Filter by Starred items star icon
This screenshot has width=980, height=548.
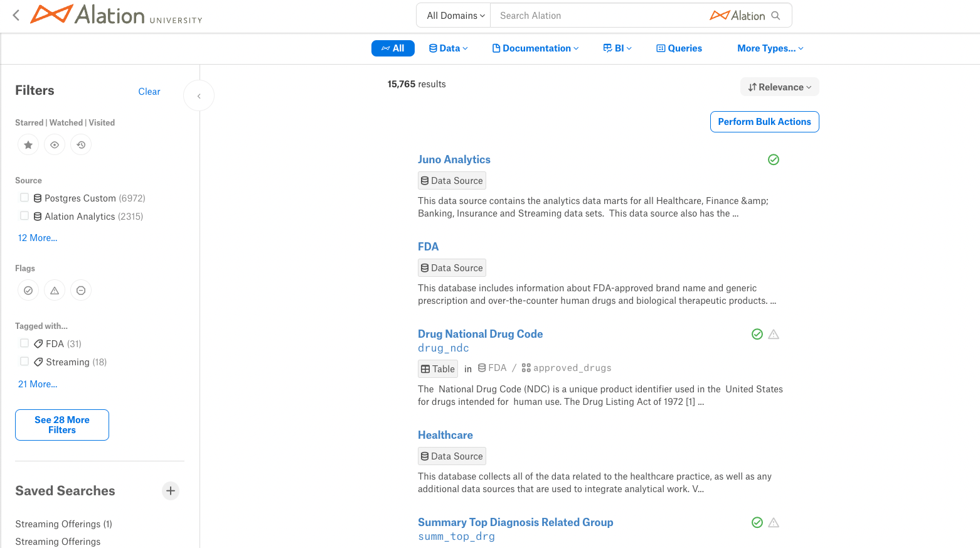[x=28, y=145]
